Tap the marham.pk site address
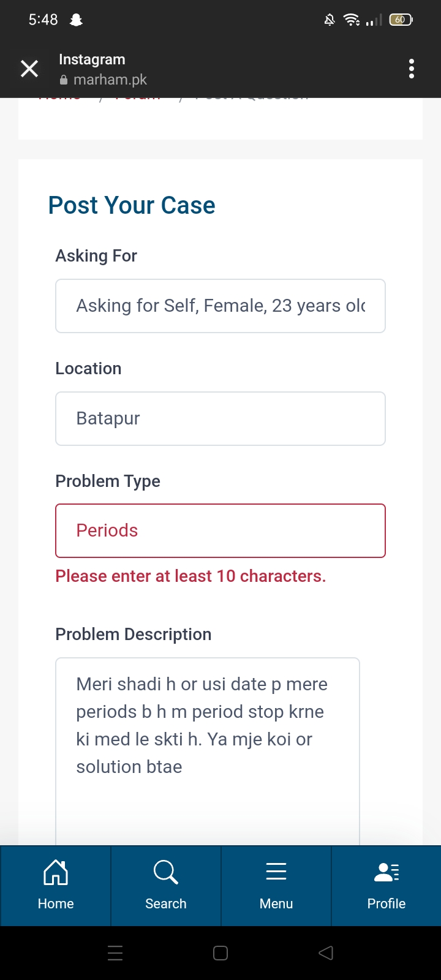This screenshot has width=441, height=980. [110, 80]
